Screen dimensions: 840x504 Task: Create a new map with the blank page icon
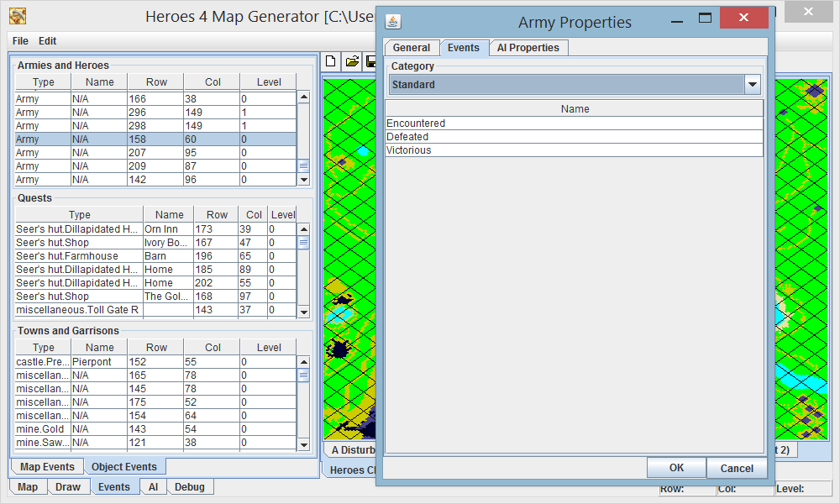(x=331, y=61)
